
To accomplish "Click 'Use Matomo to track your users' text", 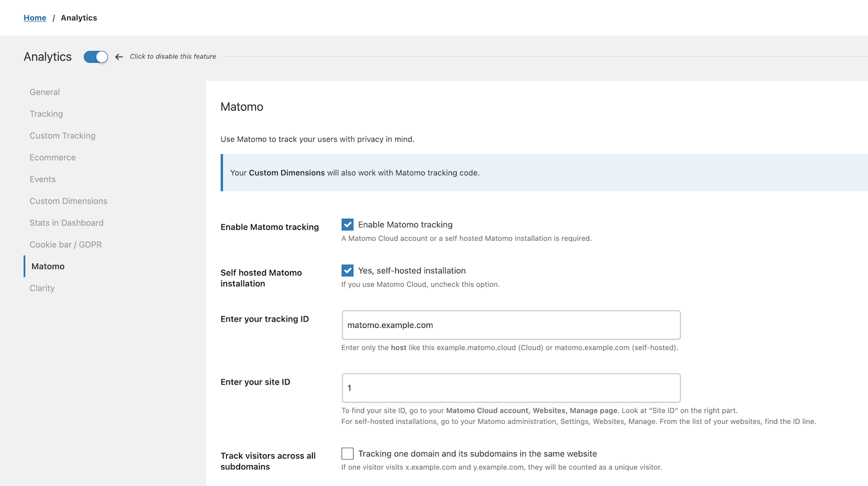I will point(317,139).
